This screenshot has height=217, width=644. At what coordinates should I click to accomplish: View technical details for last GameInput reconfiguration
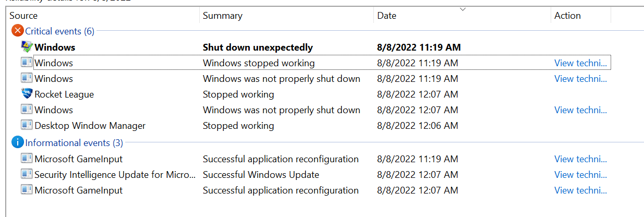click(581, 190)
